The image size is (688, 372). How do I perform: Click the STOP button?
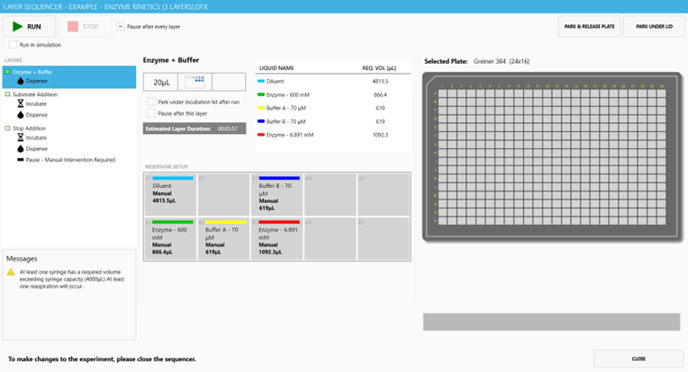[85, 26]
